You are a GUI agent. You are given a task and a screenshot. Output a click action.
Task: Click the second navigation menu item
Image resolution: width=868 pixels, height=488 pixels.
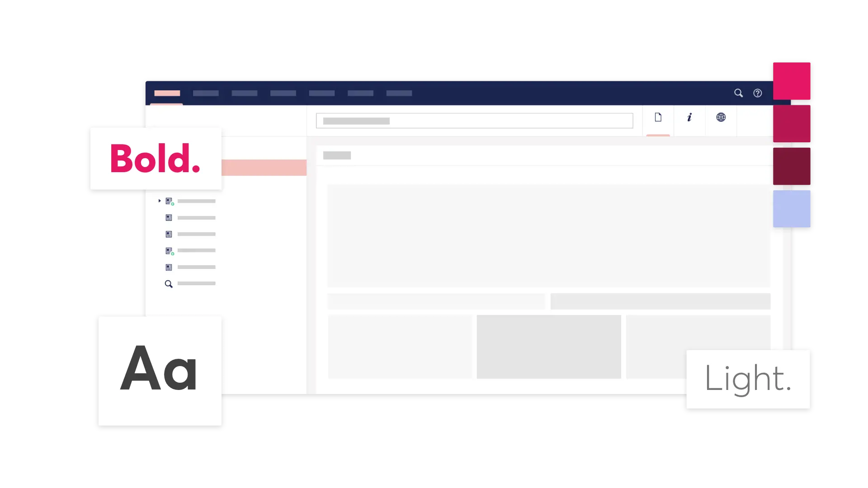(206, 93)
